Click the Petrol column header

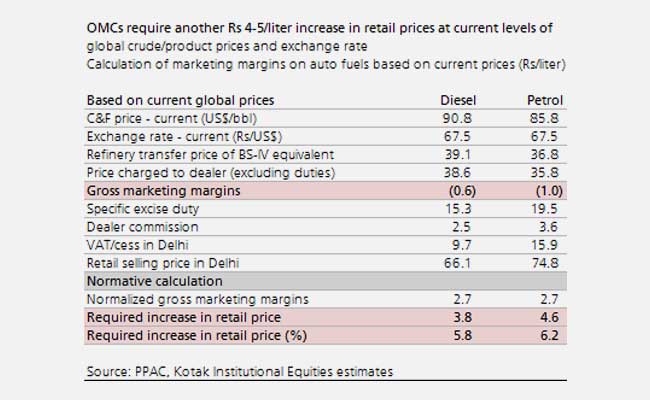[x=541, y=101]
